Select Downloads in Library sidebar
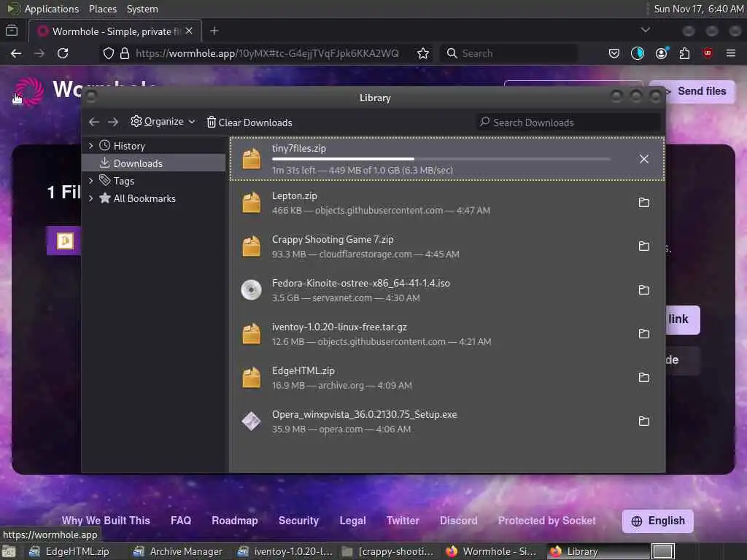The width and height of the screenshot is (747, 560). click(x=153, y=163)
